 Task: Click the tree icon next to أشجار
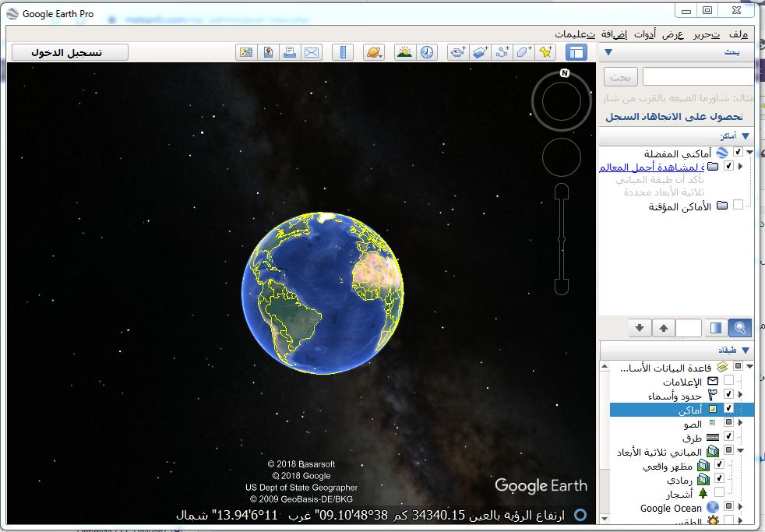[703, 494]
